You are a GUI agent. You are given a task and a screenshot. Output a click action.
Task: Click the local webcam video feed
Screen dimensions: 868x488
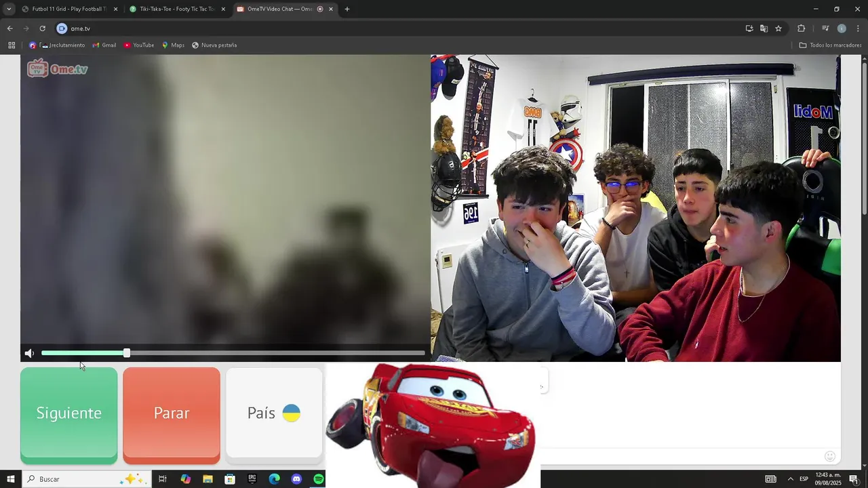635,208
